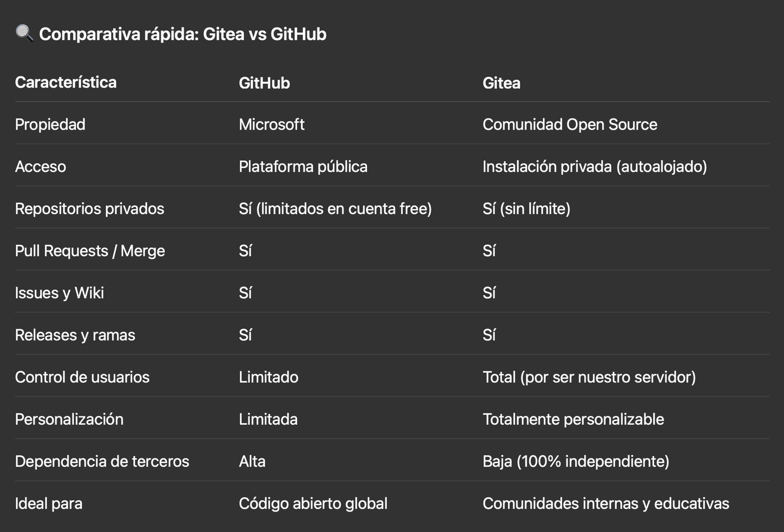
Task: Click the 'Repositorios privados' row label
Action: (90, 209)
